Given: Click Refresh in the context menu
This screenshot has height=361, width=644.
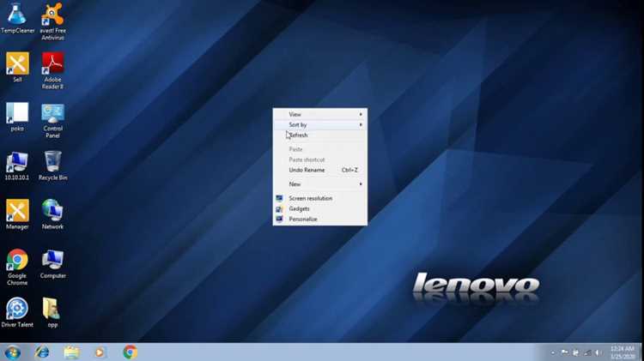Looking at the screenshot, I should click(x=320, y=135).
